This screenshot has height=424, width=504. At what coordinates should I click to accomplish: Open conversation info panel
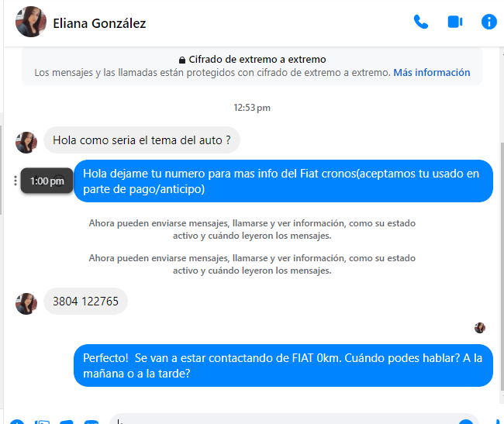tap(489, 22)
